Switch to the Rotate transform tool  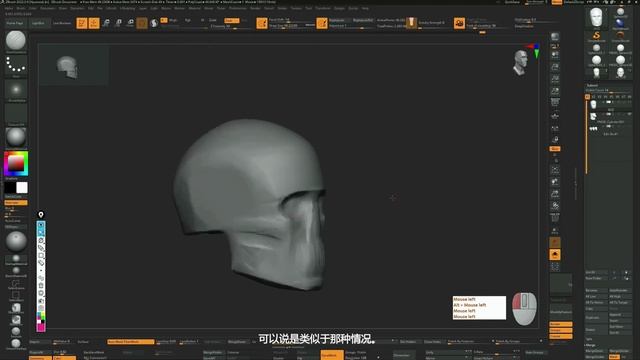click(130, 23)
